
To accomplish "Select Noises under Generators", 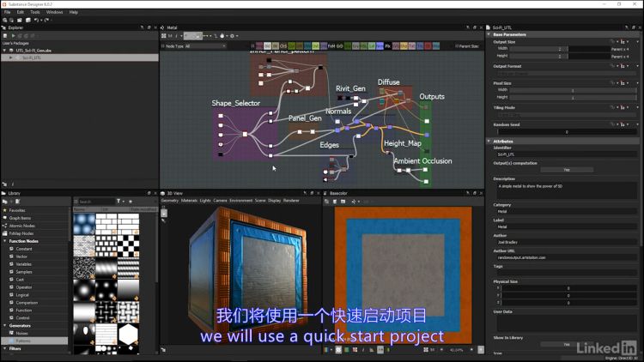I will click(21, 334).
